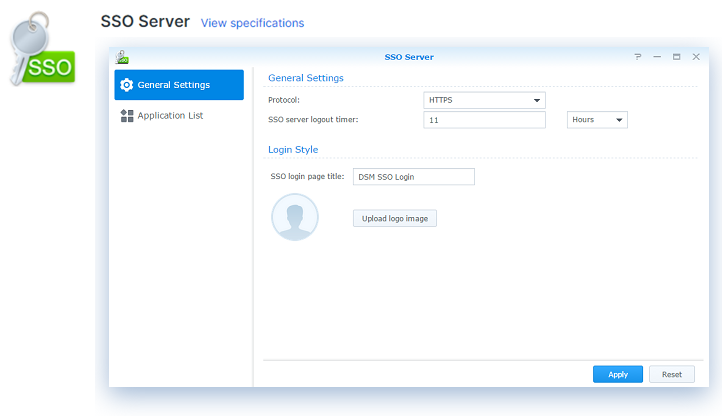Click the SSO Server window title text
Screen dimensions: 725x416
click(x=409, y=57)
